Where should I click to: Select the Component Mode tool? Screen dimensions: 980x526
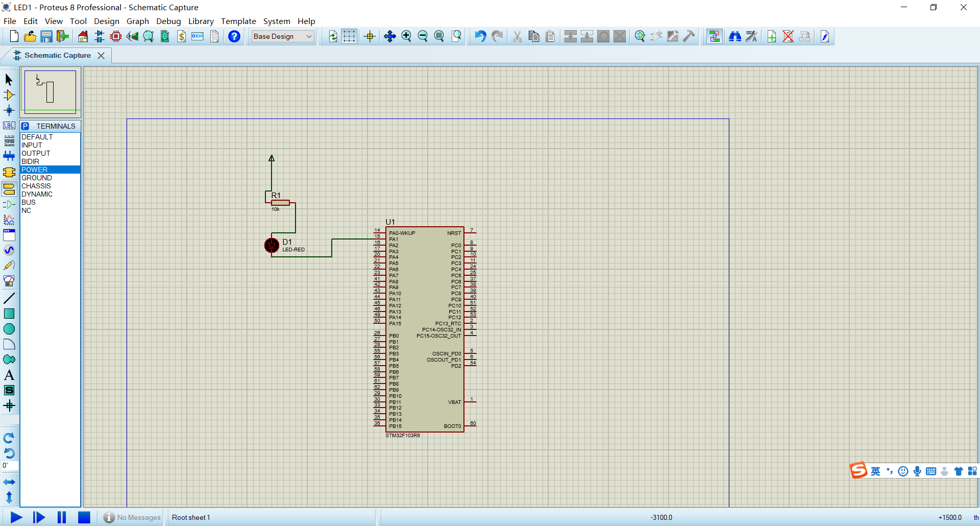pos(9,95)
